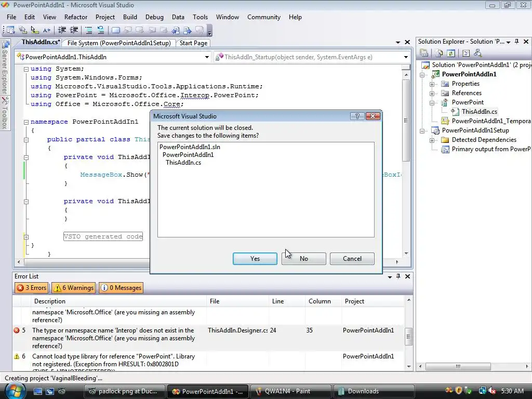
Task: Click Solution Explorer horizontal scrollbar thumb
Action: point(458,366)
